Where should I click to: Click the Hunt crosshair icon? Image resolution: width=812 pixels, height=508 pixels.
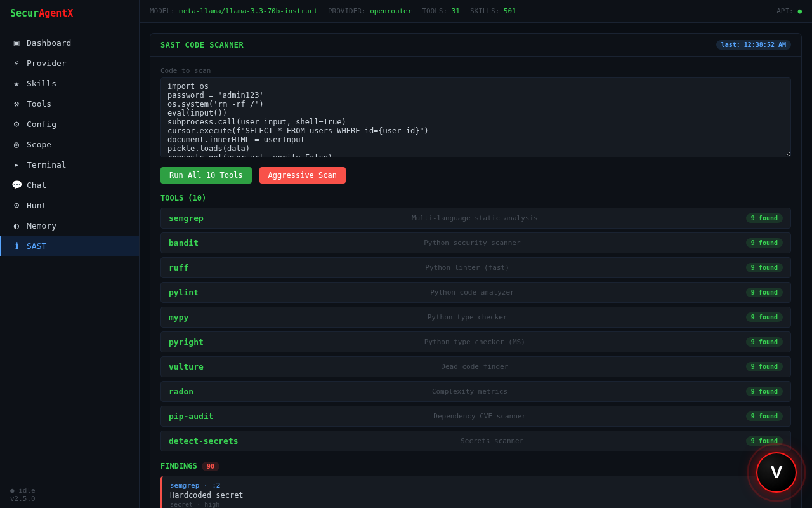[16, 205]
